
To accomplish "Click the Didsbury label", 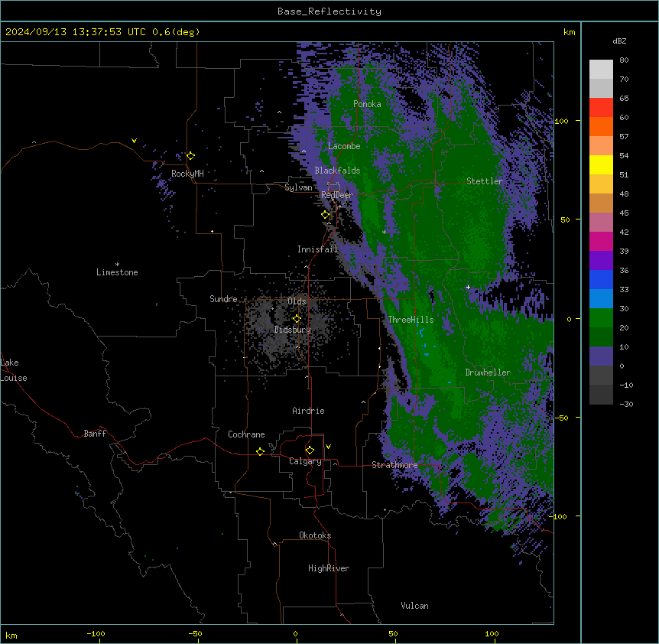I will [x=293, y=330].
